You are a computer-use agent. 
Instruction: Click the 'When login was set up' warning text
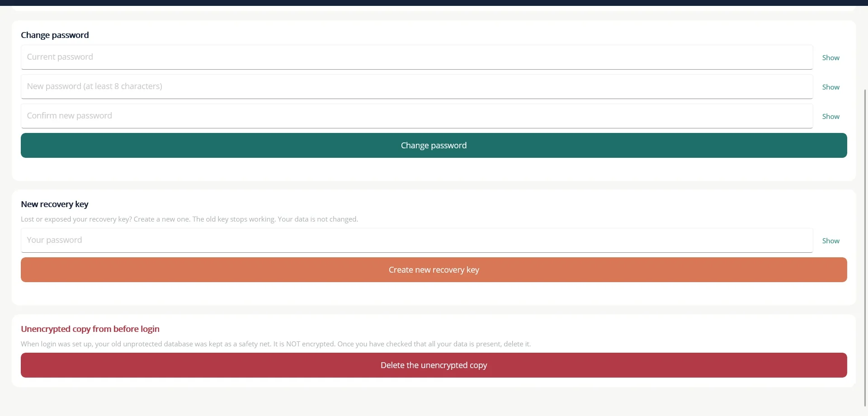tap(276, 344)
